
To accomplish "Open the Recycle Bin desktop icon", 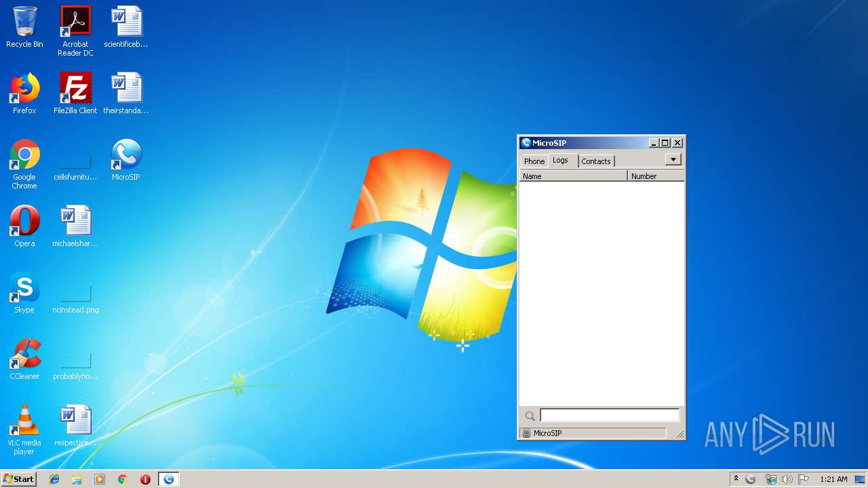I will click(24, 28).
